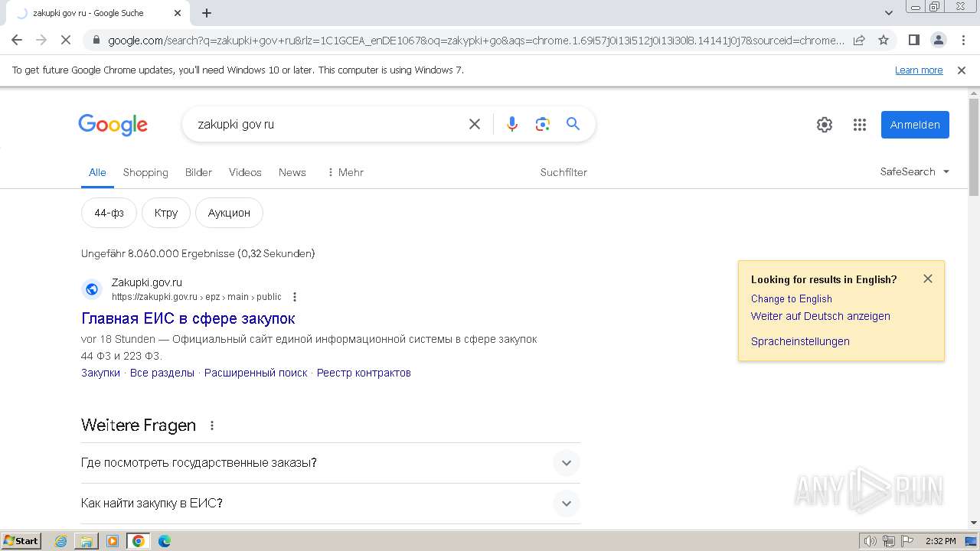Switch to the Alle tab

pos(97,172)
